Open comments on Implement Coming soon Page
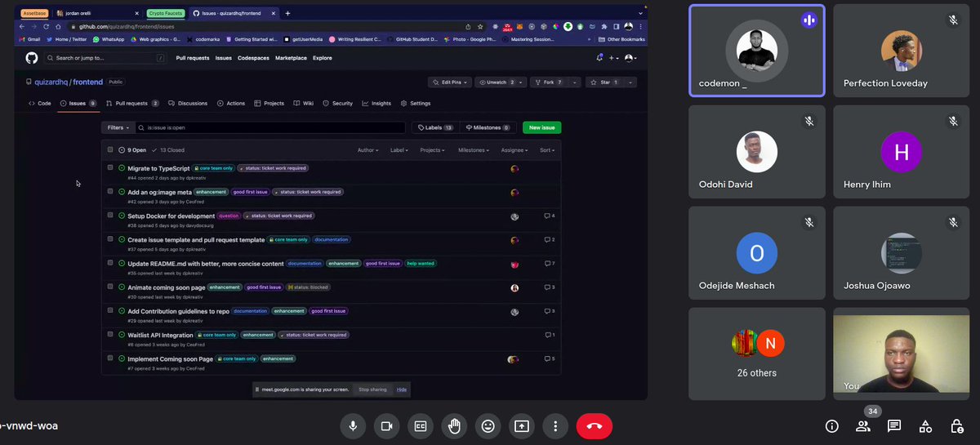Viewport: 980px width, 445px height. point(550,358)
